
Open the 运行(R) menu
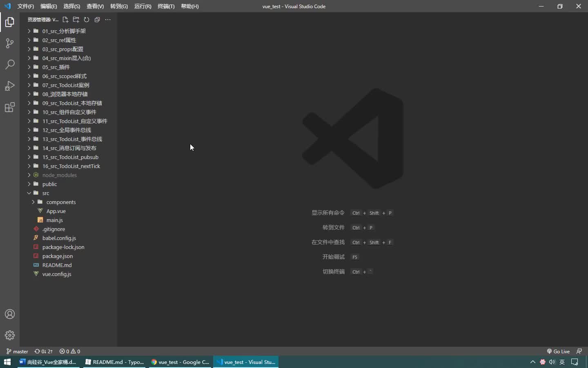[x=143, y=6]
